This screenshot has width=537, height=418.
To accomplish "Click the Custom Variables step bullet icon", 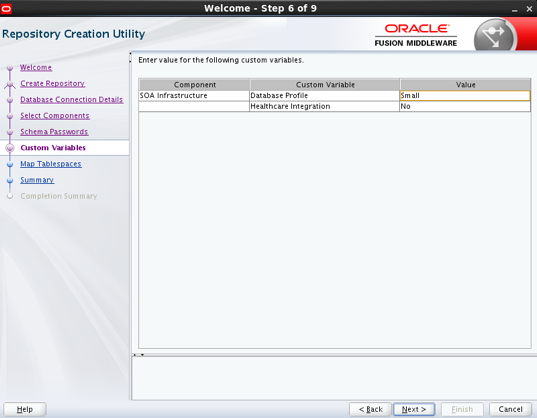I will tap(10, 148).
